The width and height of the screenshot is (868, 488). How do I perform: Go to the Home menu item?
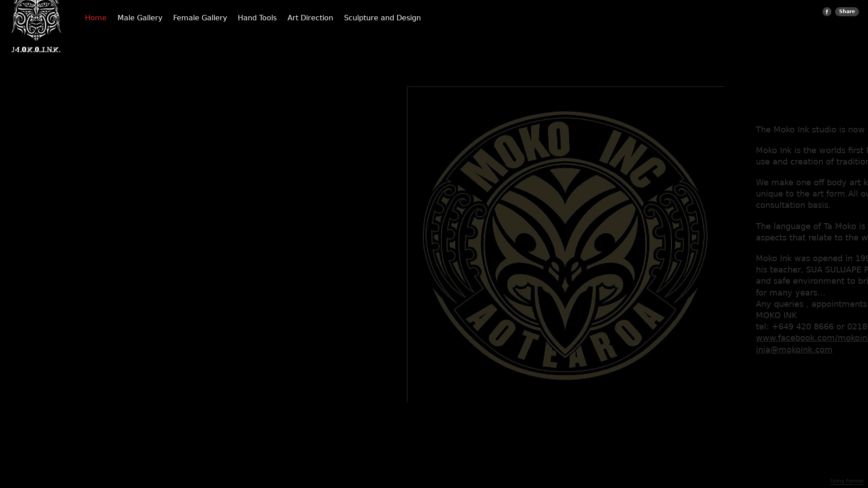pyautogui.click(x=96, y=18)
